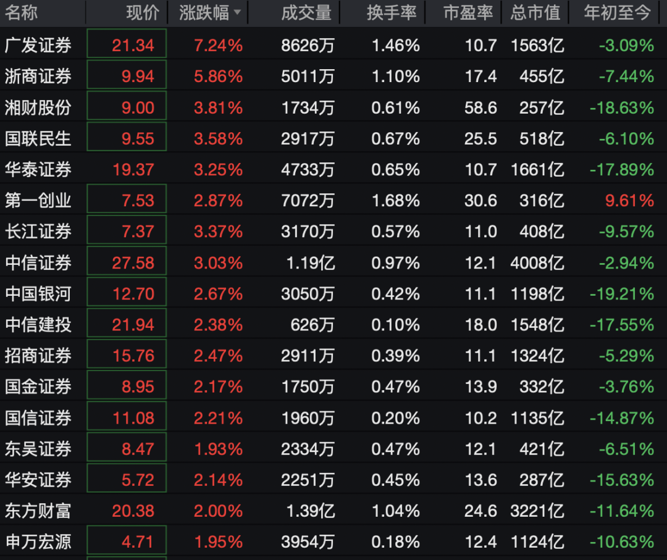Click 第一创业 stock name
The height and width of the screenshot is (560, 667).
coord(39,201)
